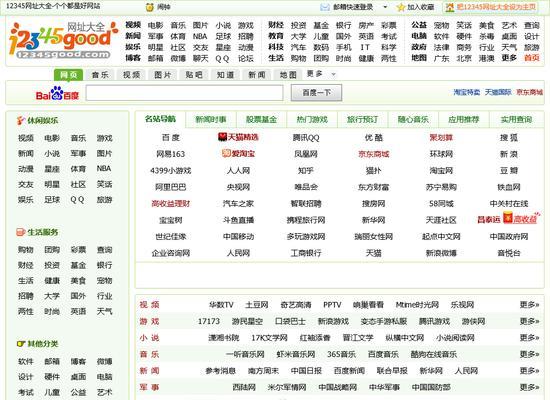Click the envelope icon for 邮箱快速登录
Viewport: 550px width, 400px height.
(325, 7)
